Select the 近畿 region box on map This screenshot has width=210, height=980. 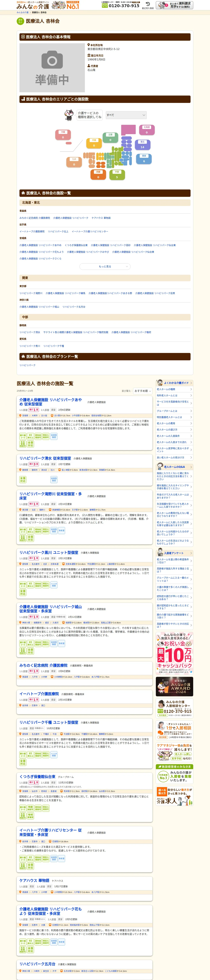coord(110,138)
